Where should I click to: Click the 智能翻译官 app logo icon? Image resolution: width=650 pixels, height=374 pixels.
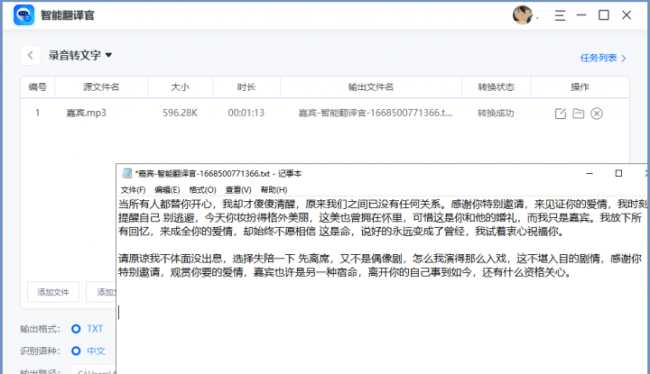(x=24, y=15)
